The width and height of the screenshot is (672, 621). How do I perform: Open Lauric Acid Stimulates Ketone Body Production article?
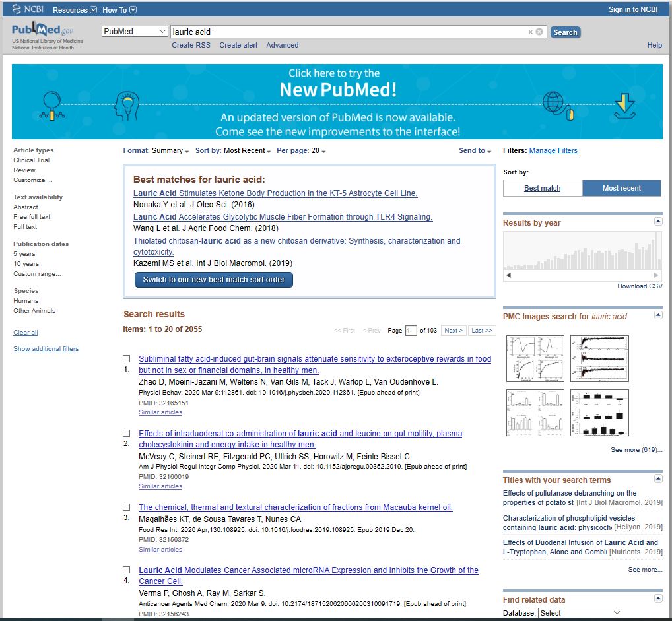[275, 193]
